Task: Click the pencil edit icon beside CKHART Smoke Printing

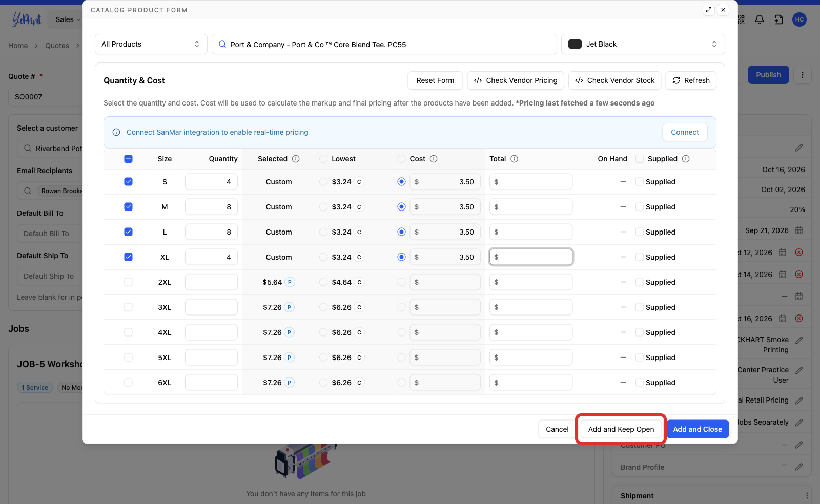Action: click(x=799, y=340)
